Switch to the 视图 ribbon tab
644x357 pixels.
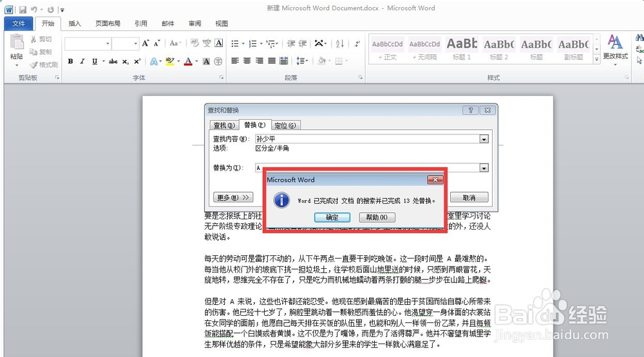(222, 24)
